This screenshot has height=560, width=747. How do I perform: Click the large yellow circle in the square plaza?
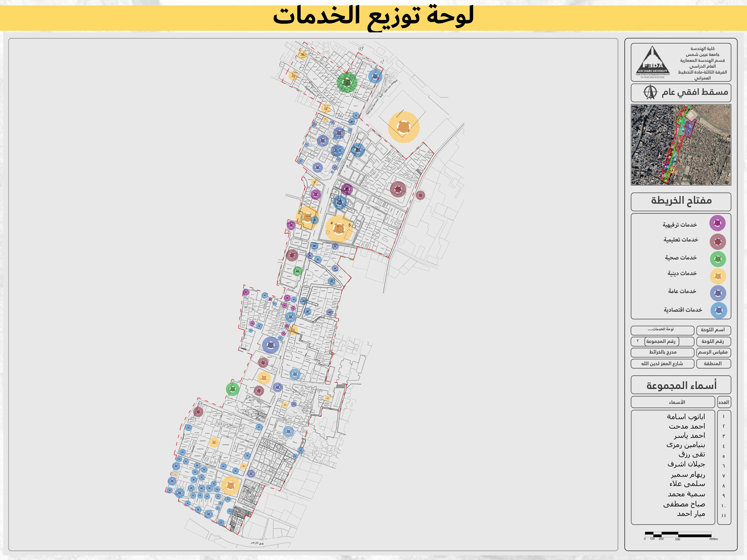[403, 127]
